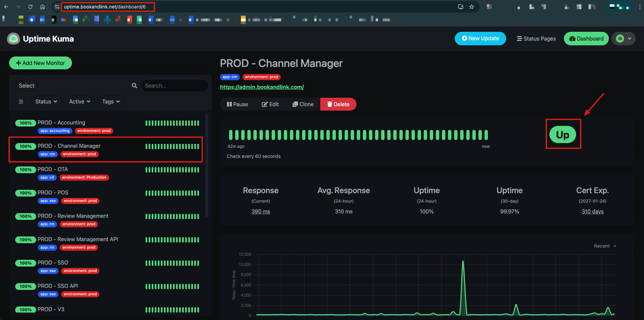Viewport: 644px width, 320px height.
Task: Reload the page with the refresh icon
Action: pos(30,7)
